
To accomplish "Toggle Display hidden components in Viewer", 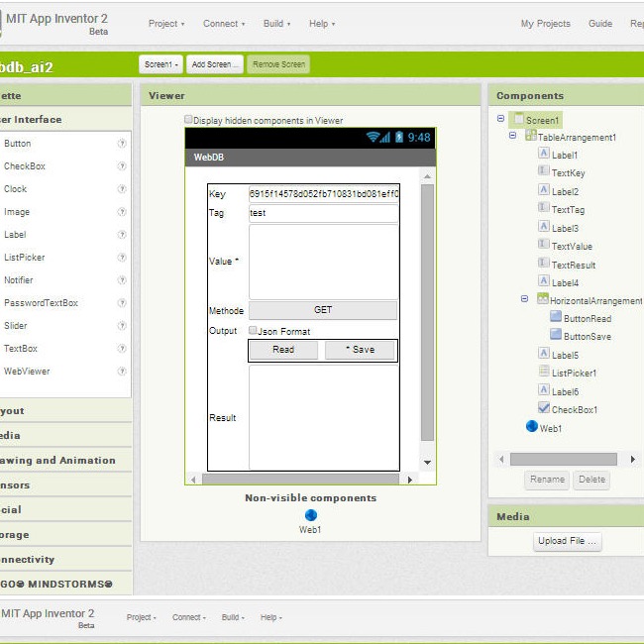I will (x=188, y=120).
